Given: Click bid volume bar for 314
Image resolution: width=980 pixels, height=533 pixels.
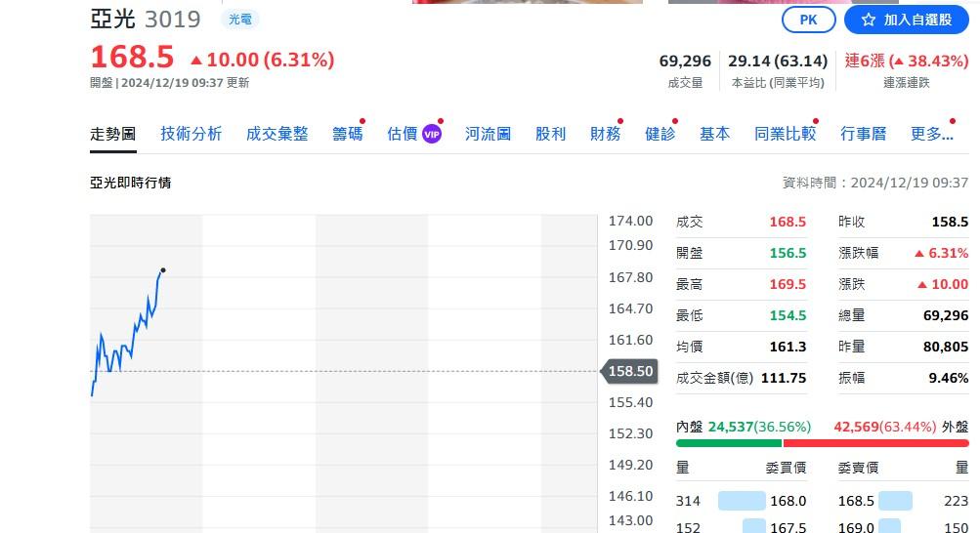Looking at the screenshot, I should click(x=742, y=501).
